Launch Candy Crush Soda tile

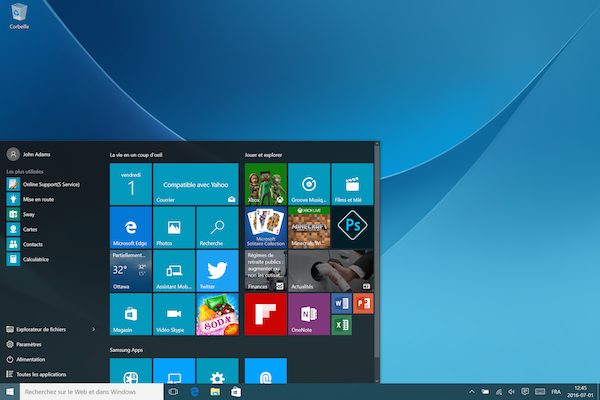(217, 314)
